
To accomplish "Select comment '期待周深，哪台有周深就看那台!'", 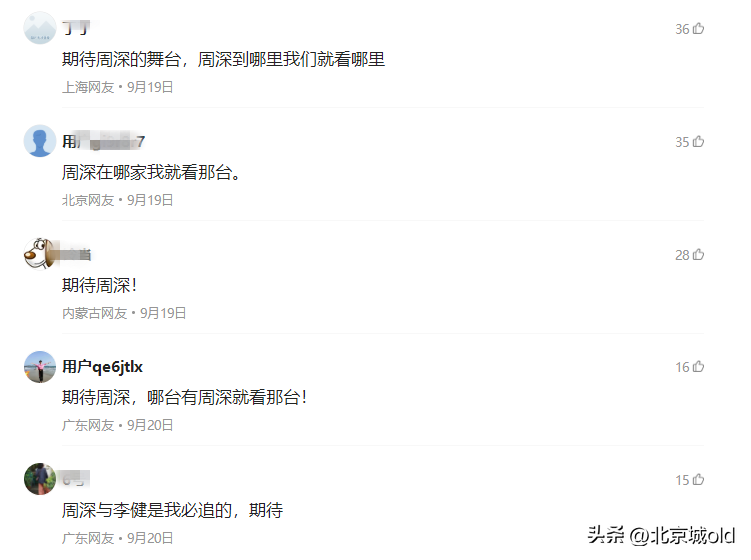I will 184,398.
